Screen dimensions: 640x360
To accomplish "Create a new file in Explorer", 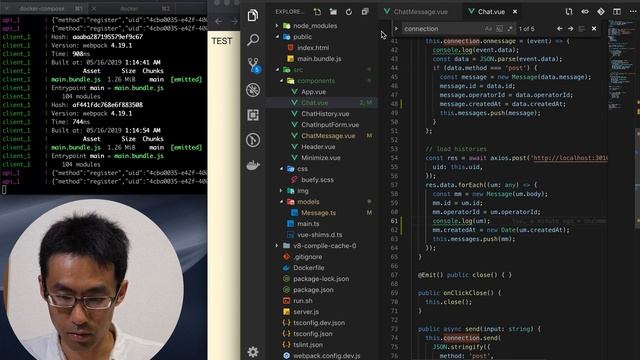I will (317, 12).
